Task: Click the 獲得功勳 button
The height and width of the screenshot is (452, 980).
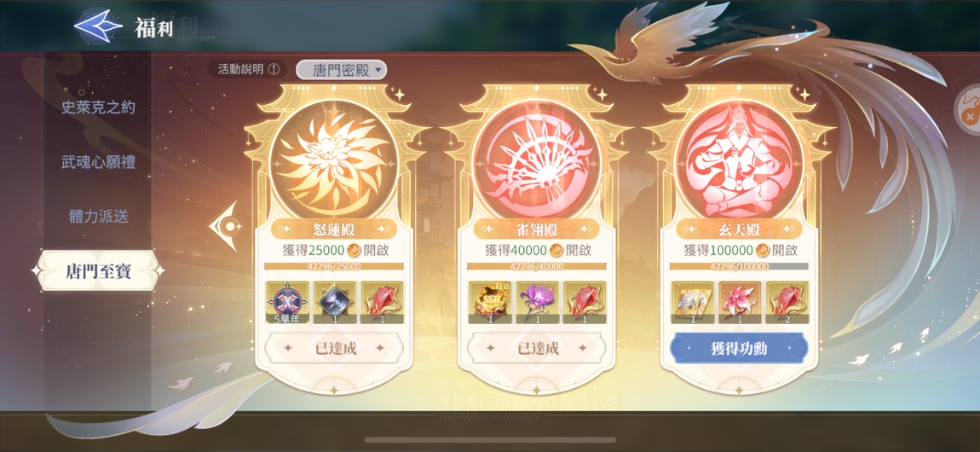Action: [740, 348]
